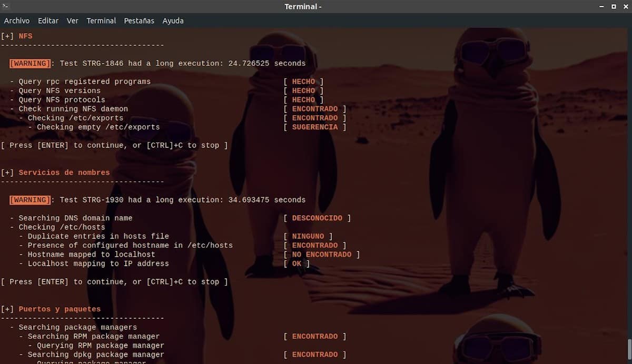Image resolution: width=632 pixels, height=364 pixels.
Task: Click the terminal app icon in title bar
Action: coord(6,6)
